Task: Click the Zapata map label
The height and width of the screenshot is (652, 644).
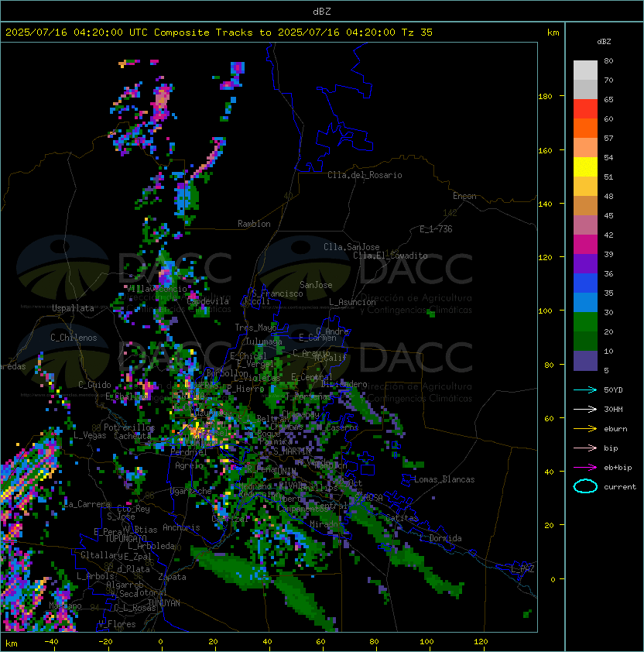Action: click(172, 577)
